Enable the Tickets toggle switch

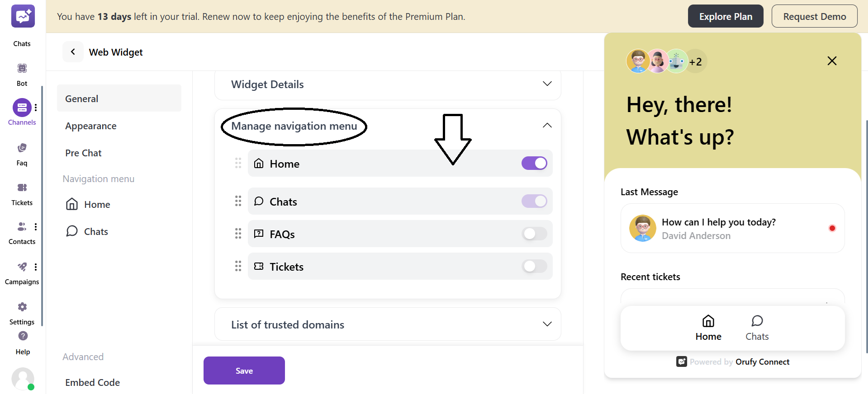click(534, 266)
